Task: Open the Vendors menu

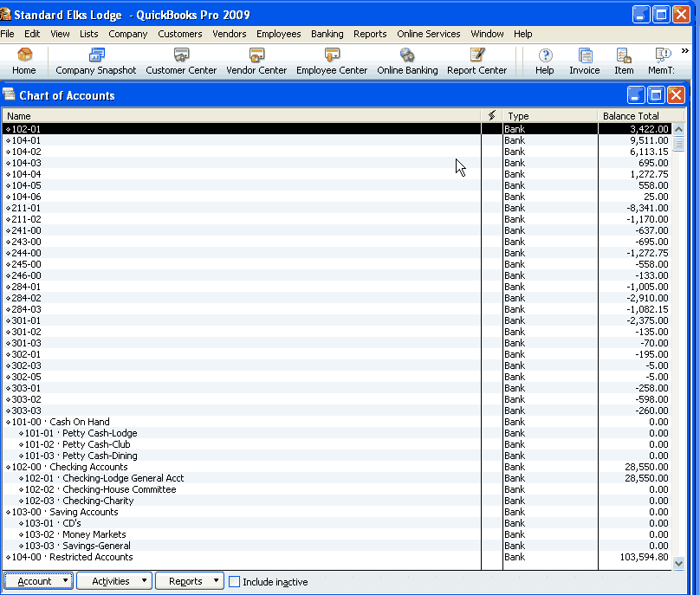Action: (x=230, y=34)
